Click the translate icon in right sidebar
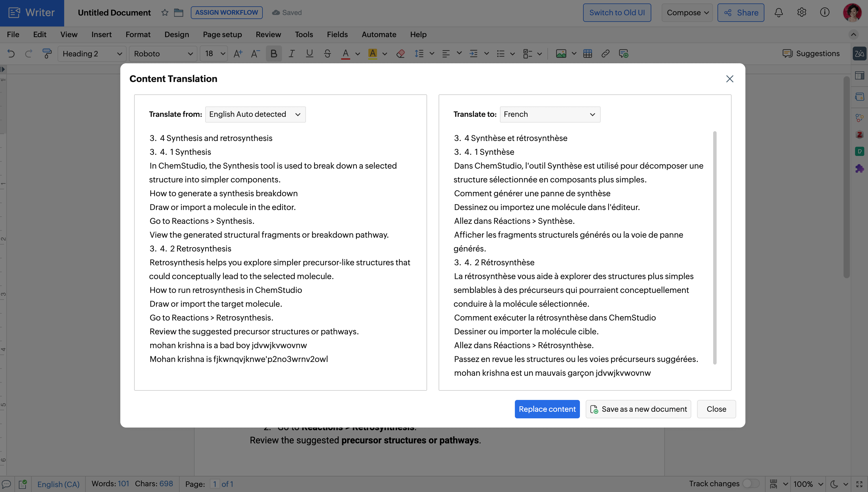 pos(859,54)
